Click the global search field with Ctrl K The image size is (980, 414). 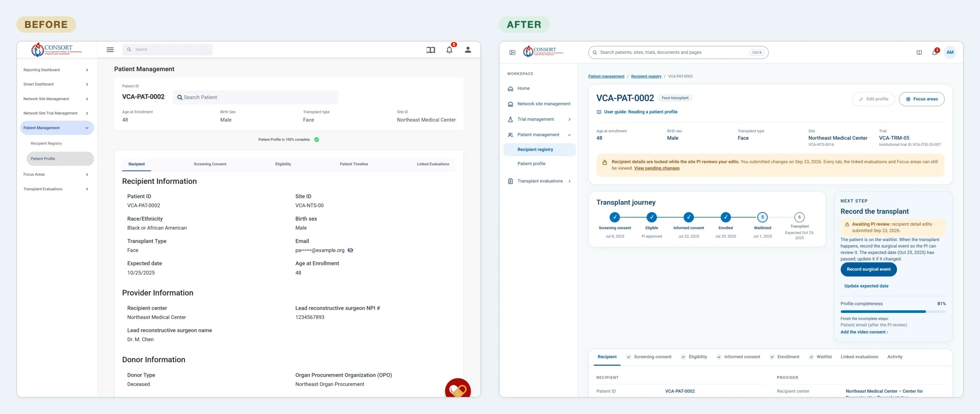tap(678, 52)
